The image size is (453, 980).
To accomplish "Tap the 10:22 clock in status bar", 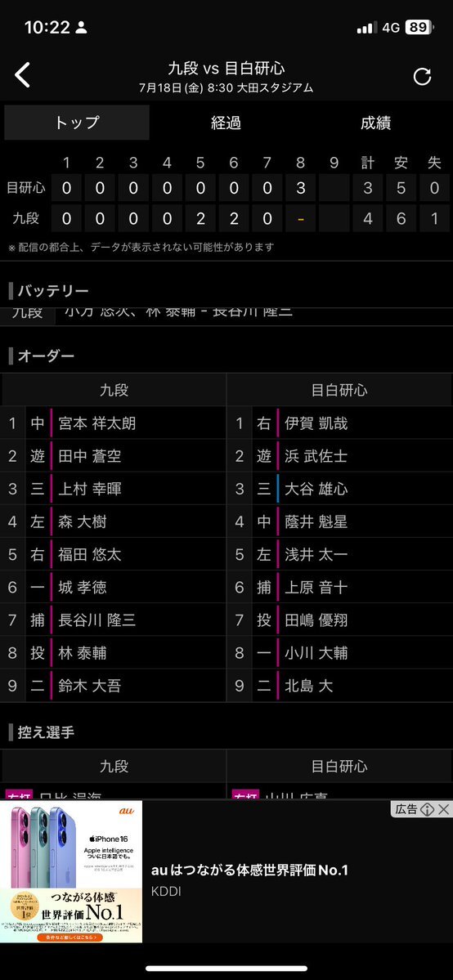I will 47,28.
